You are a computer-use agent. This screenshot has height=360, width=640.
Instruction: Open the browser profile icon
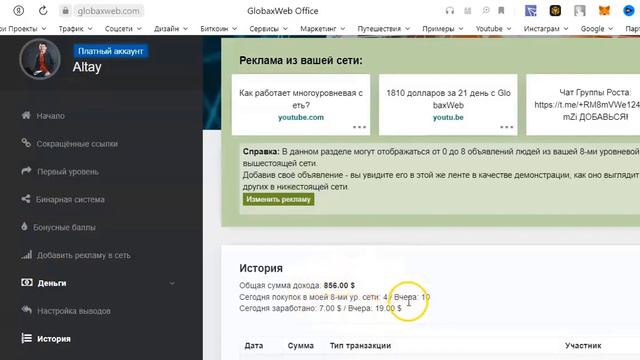pos(18,11)
